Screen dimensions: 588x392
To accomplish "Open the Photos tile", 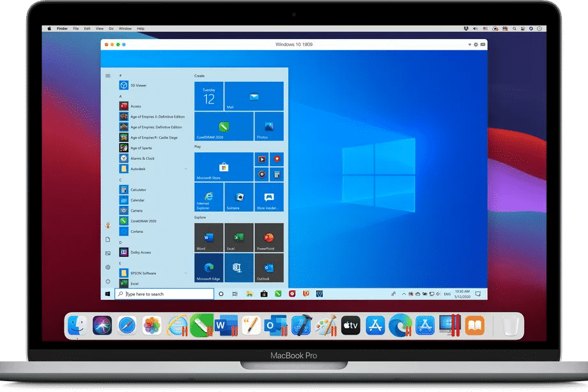I will [269, 127].
